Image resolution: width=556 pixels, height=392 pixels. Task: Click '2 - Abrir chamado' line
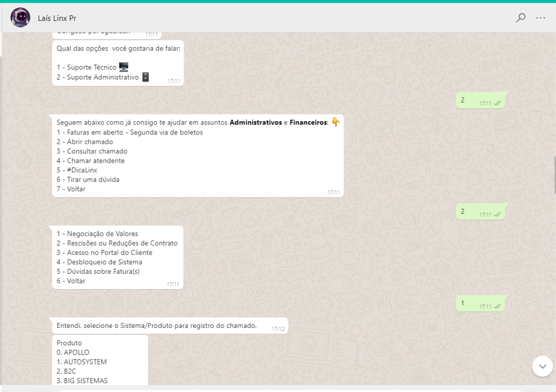[85, 142]
